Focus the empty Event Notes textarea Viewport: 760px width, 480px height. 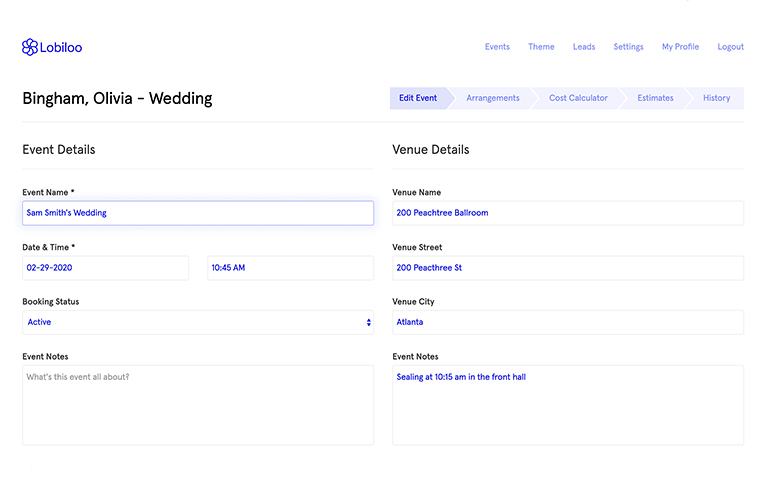(198, 405)
